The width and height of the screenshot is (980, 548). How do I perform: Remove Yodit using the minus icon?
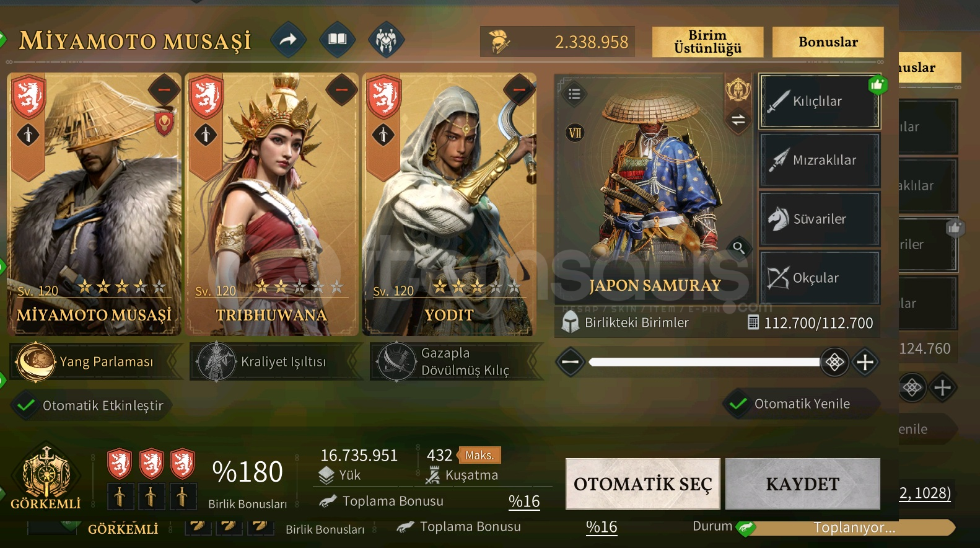click(519, 90)
